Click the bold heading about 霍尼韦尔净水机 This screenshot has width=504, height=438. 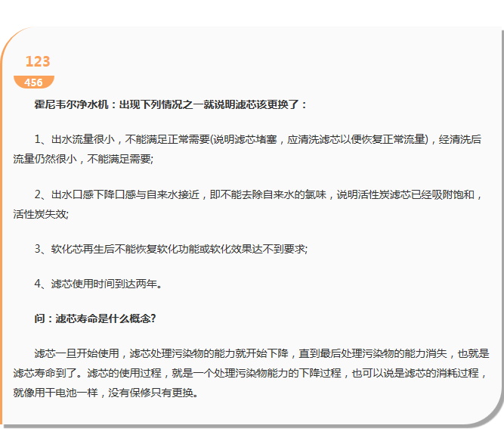coord(171,105)
